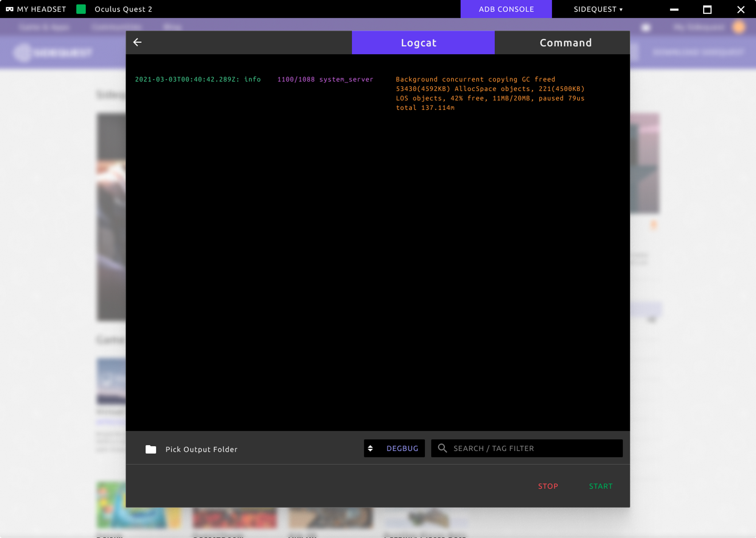Image resolution: width=756 pixels, height=538 pixels.
Task: Switch to the Command tab
Action: pyautogui.click(x=565, y=43)
